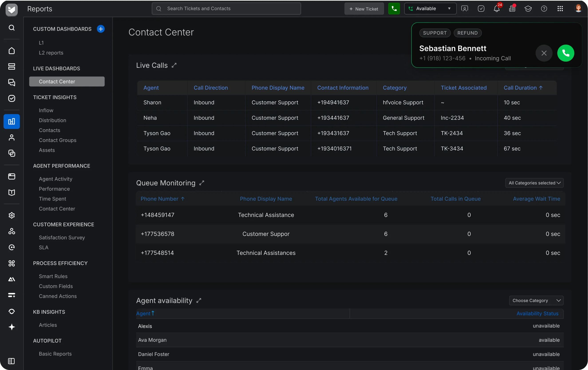588x370 pixels.
Task: Open All Categories selected dropdown
Action: click(x=534, y=183)
